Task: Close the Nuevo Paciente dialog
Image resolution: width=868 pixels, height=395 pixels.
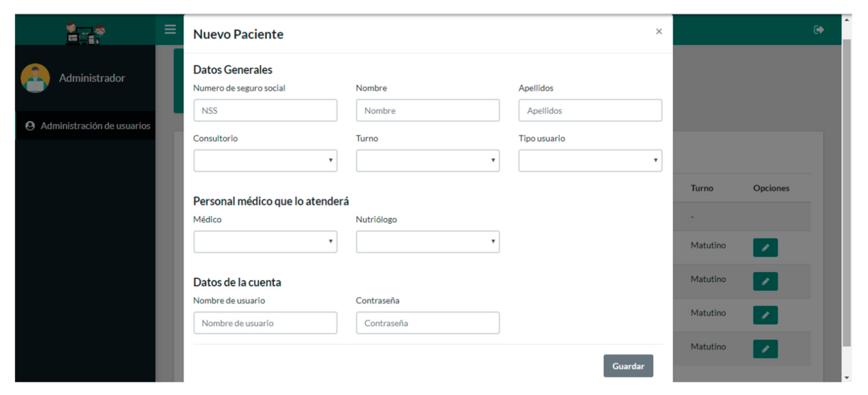Action: tap(659, 32)
